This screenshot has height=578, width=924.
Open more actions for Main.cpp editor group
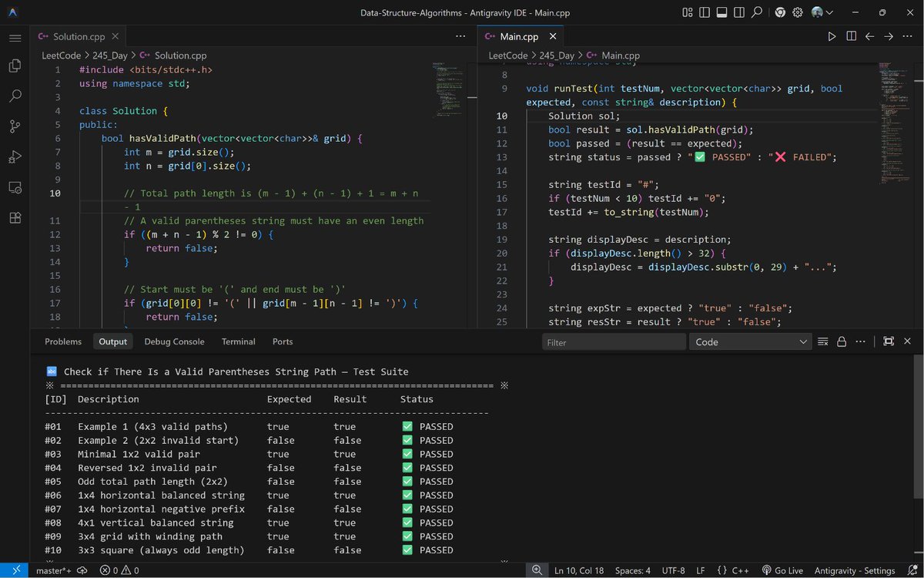click(x=908, y=36)
